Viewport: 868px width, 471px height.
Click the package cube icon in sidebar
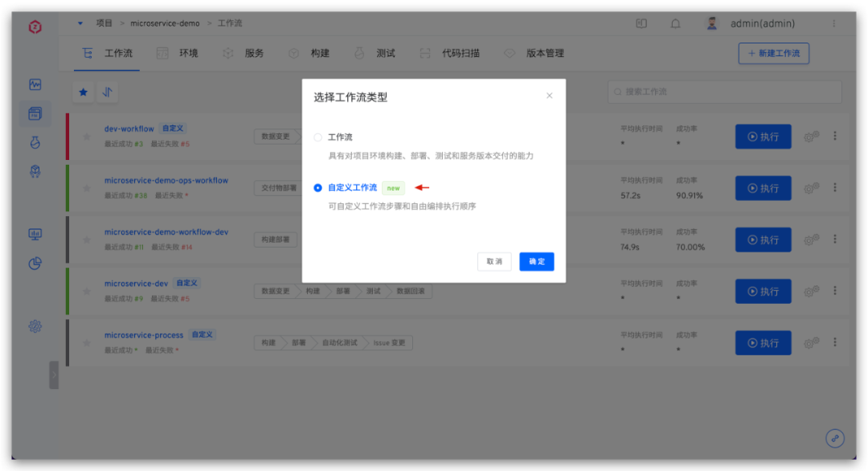[x=35, y=171]
